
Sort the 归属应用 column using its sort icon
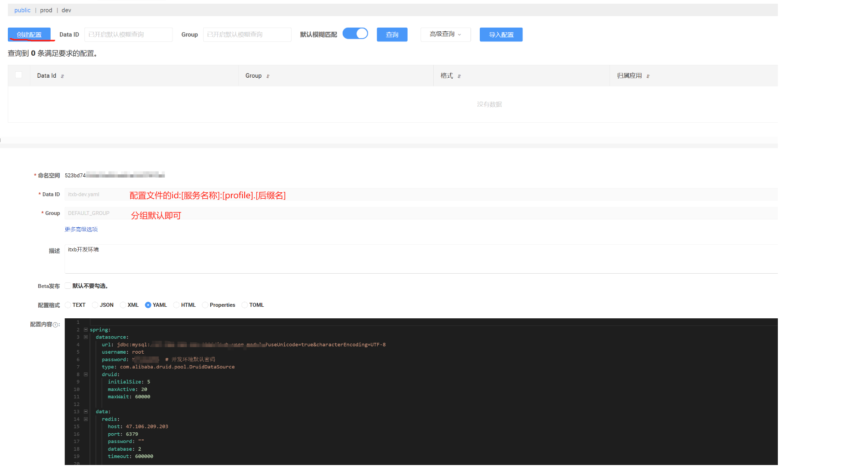coord(648,75)
